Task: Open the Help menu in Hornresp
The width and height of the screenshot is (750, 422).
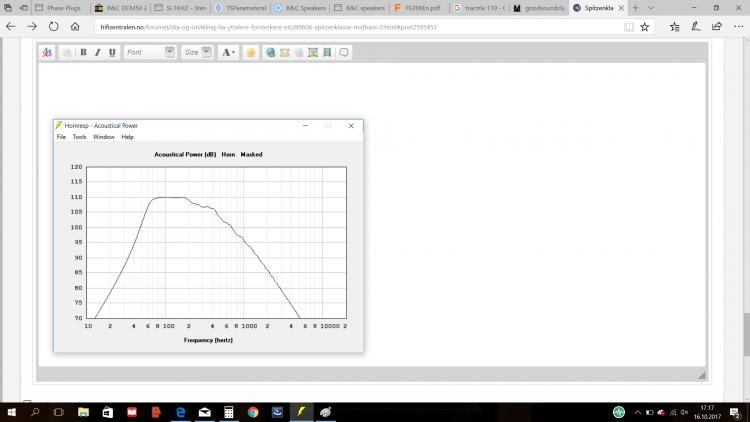Action: click(x=127, y=137)
